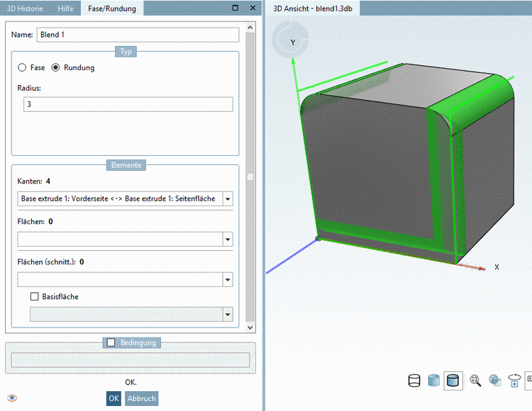Click the OK. status message

pyautogui.click(x=131, y=382)
